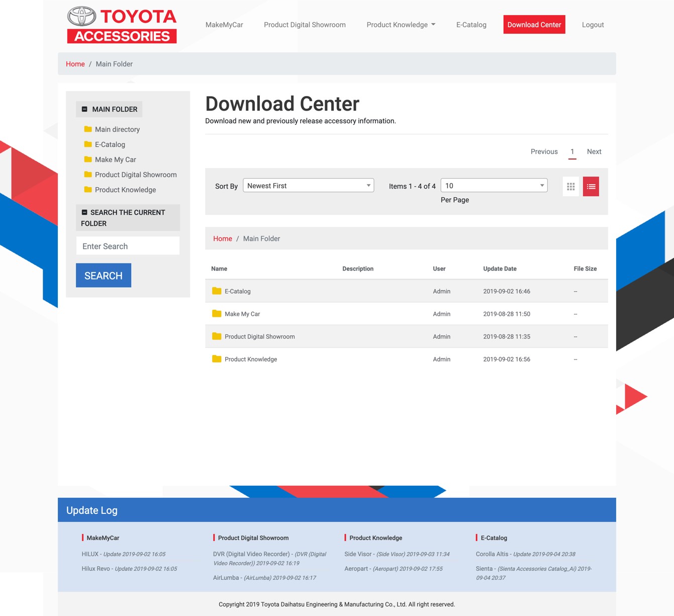Click the Toyota Accessories logo
Screen dimensions: 674x616
click(122, 25)
